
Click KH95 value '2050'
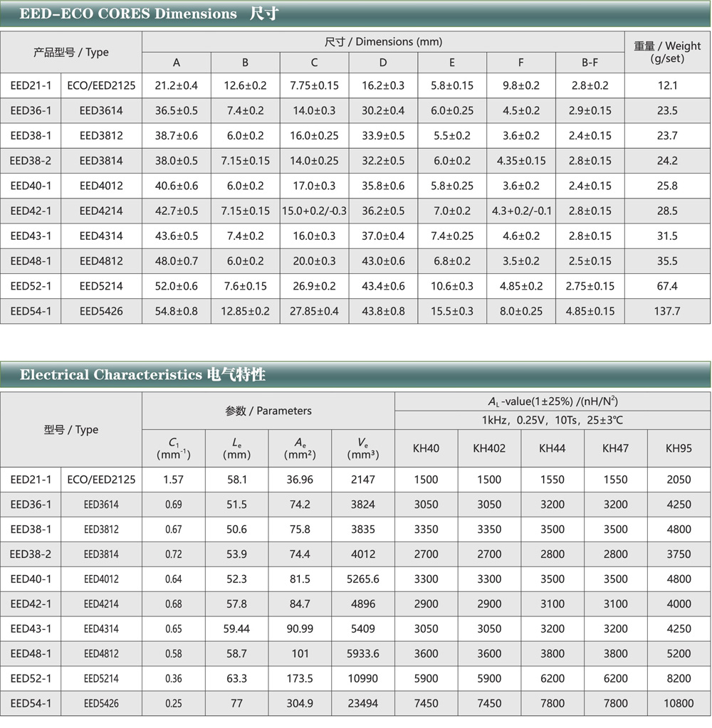pyautogui.click(x=679, y=480)
